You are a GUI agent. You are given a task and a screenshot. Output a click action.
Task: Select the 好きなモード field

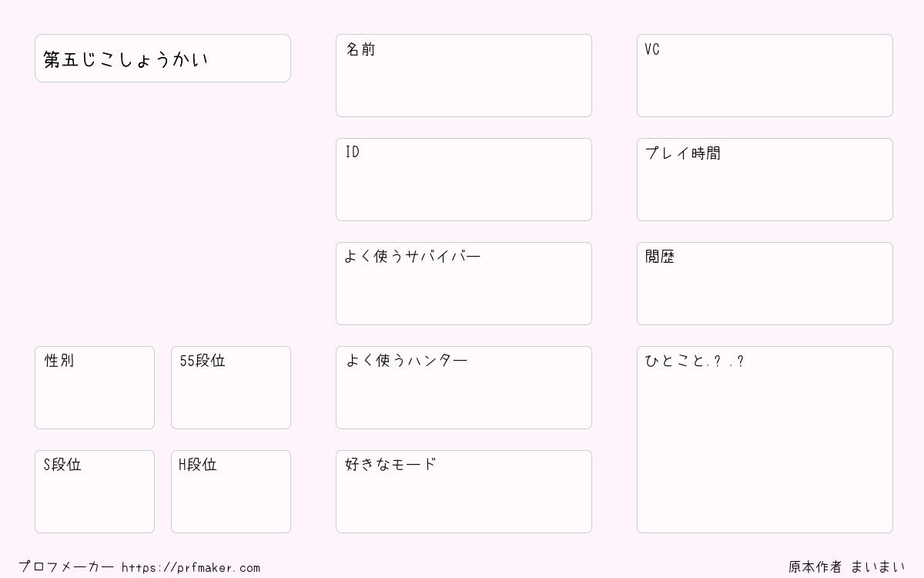pos(464,492)
